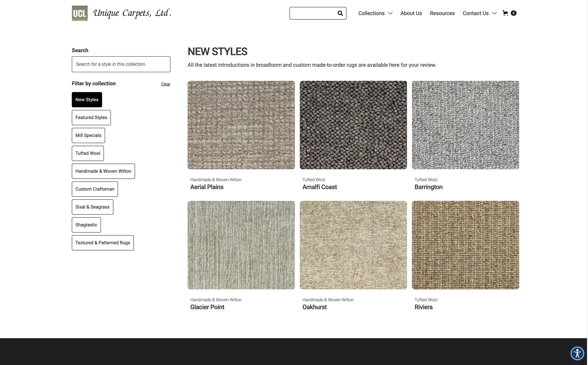Viewport: 588px width, 365px height.
Task: Select the Sisal & Seagrass filter
Action: coord(92,207)
